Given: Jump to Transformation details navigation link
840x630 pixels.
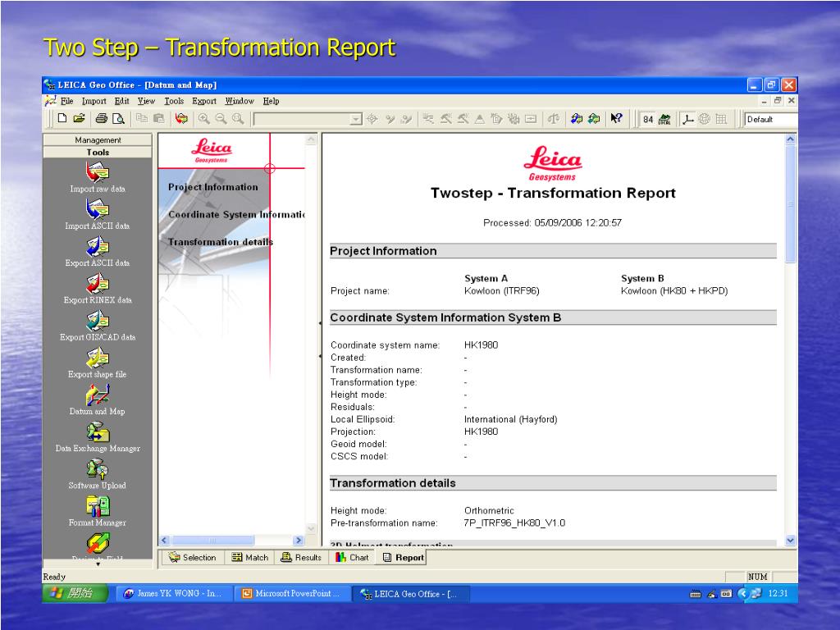Looking at the screenshot, I should tap(220, 242).
